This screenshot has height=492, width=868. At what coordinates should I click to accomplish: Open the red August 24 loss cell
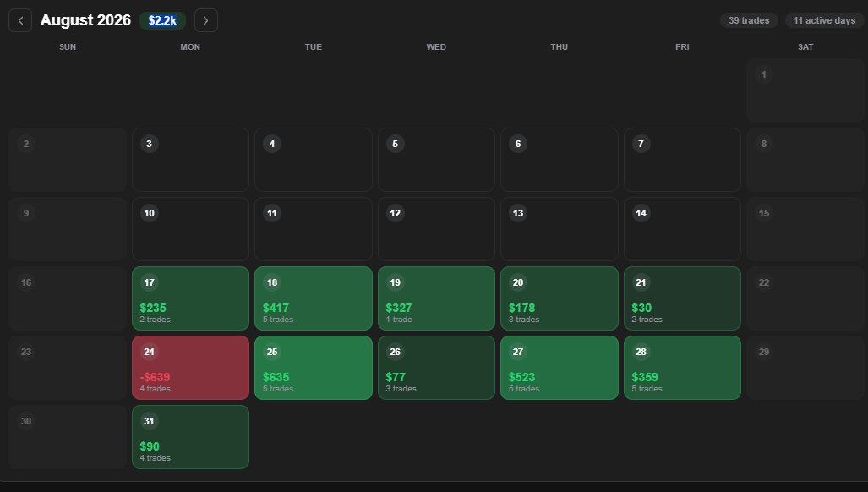(x=190, y=368)
